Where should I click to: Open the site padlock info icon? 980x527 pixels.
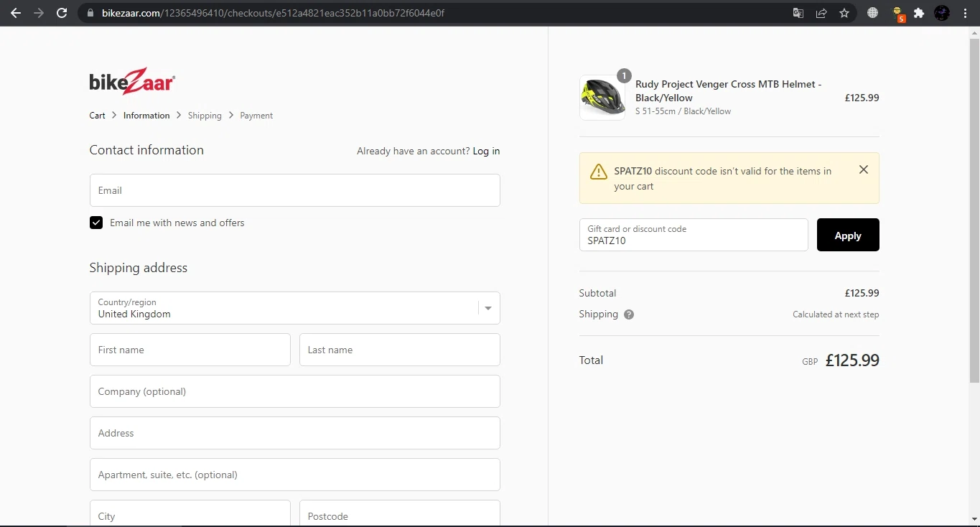90,13
